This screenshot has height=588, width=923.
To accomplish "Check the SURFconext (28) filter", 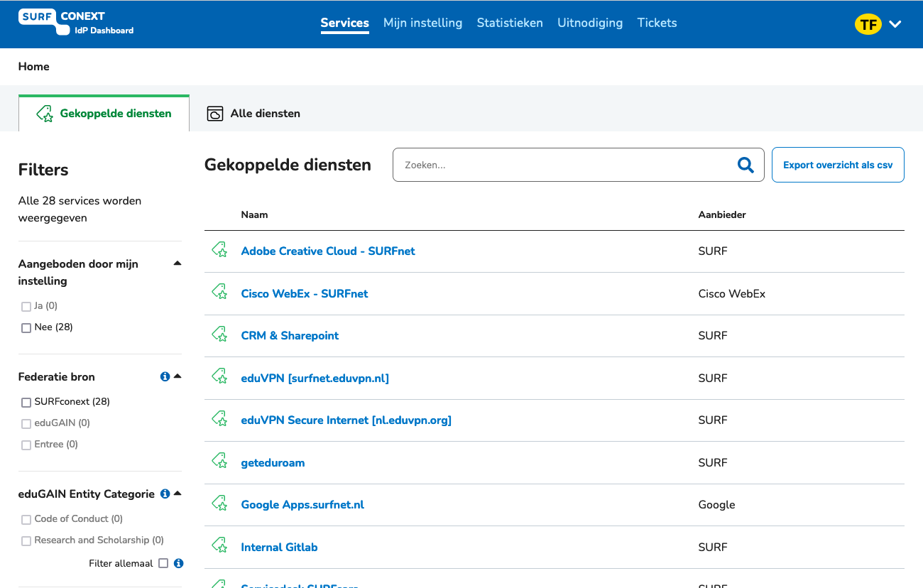I will click(x=26, y=403).
